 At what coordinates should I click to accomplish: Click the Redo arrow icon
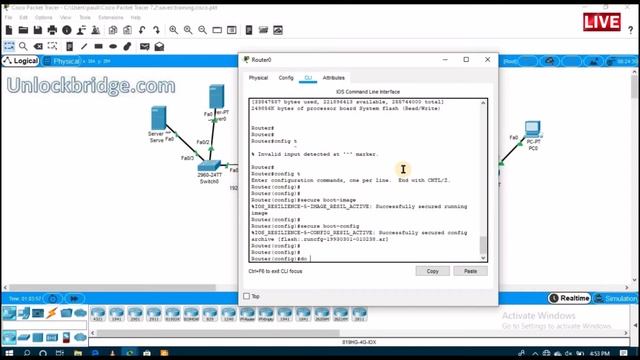[156, 30]
